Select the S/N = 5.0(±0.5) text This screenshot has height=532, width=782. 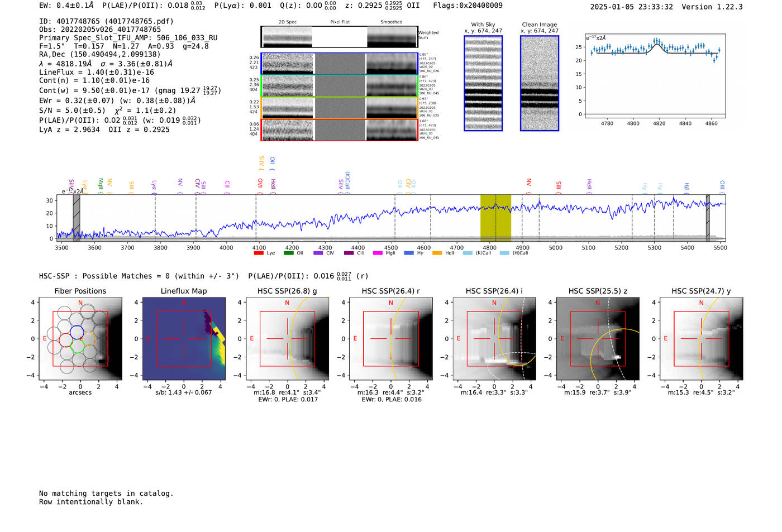tap(72, 111)
